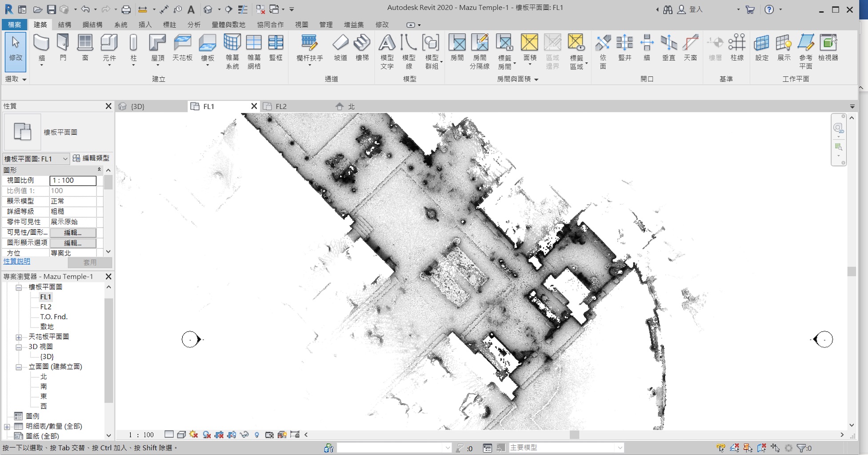Viewport: 868px width, 455px height.
Task: Toggle crop view icon in view control bar
Action: click(x=219, y=435)
